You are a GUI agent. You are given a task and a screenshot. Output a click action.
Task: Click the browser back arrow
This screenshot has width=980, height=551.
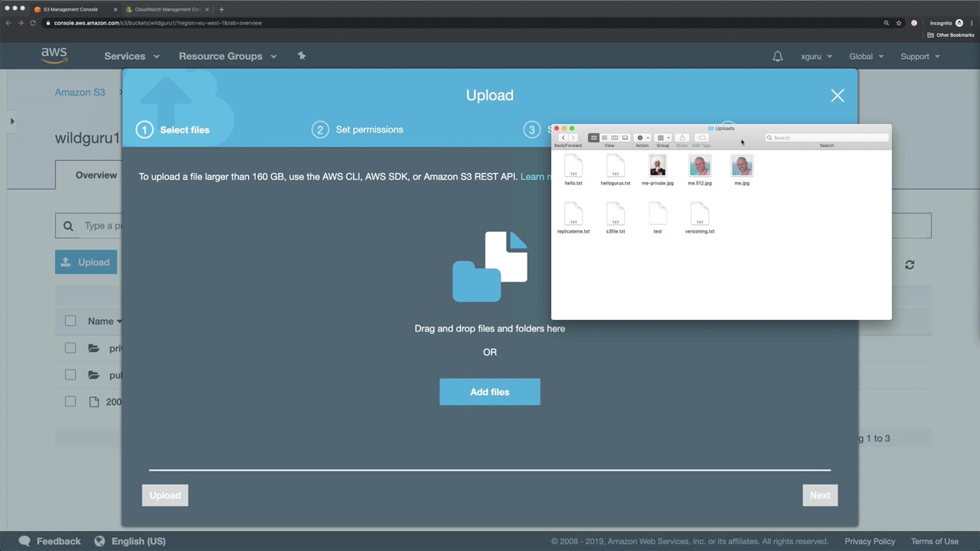(x=8, y=23)
